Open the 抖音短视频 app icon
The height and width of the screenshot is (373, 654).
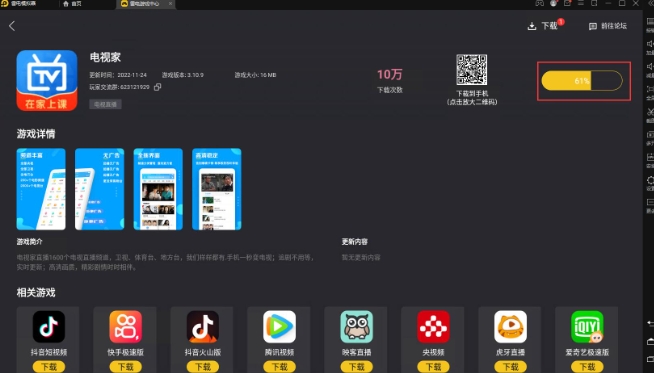point(49,327)
